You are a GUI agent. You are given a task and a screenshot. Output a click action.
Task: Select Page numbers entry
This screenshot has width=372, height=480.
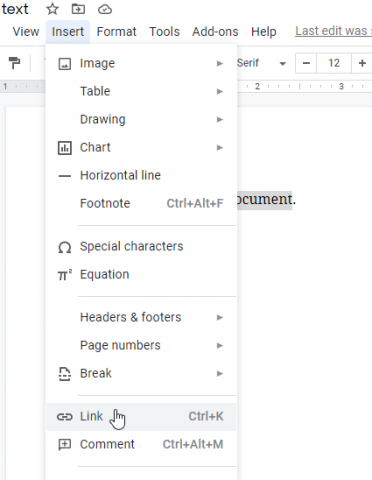[x=141, y=345]
